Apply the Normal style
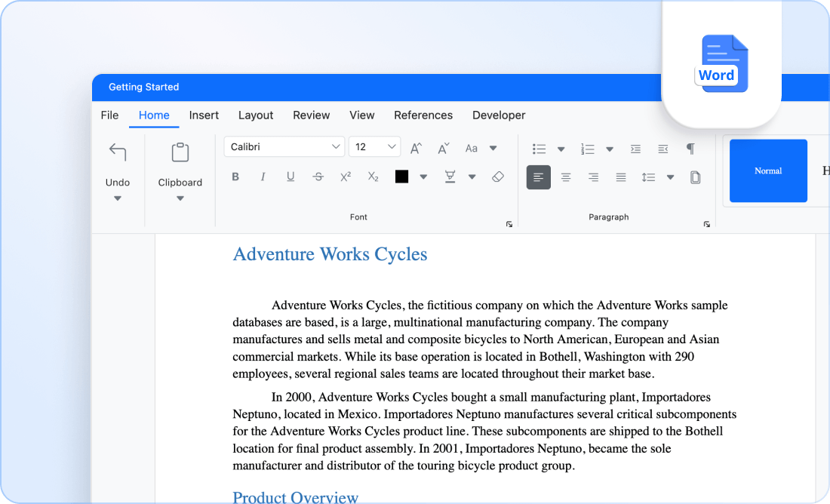The height and width of the screenshot is (504, 830). click(x=768, y=171)
